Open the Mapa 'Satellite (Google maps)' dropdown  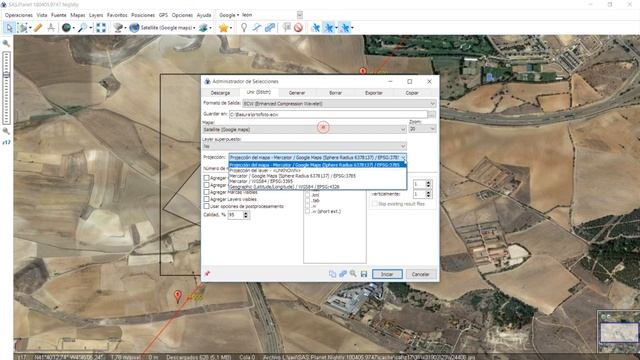[304, 129]
